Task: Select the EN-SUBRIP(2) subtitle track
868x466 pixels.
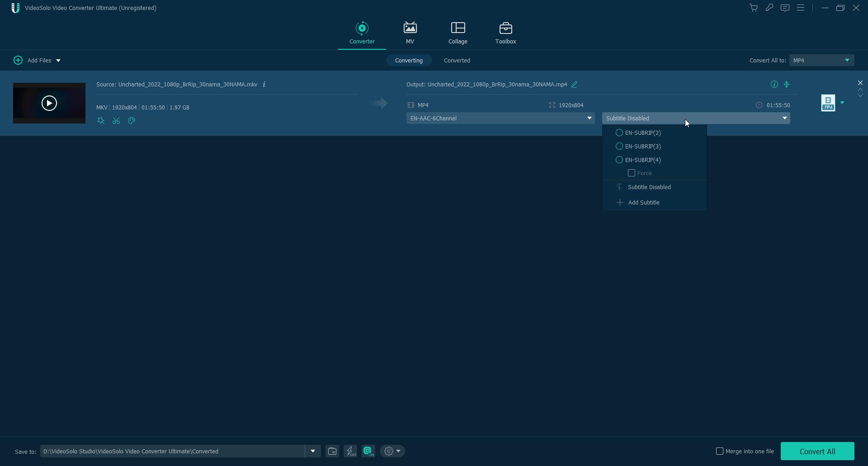Action: pyautogui.click(x=638, y=133)
